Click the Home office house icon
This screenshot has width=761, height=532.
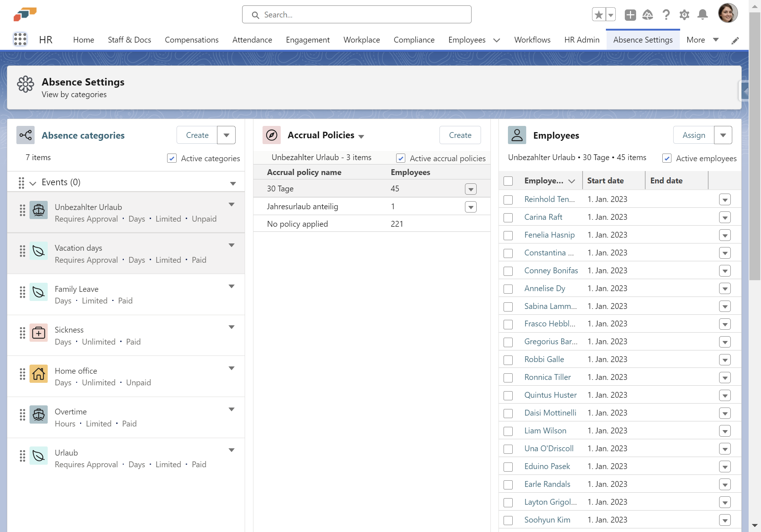click(x=39, y=374)
